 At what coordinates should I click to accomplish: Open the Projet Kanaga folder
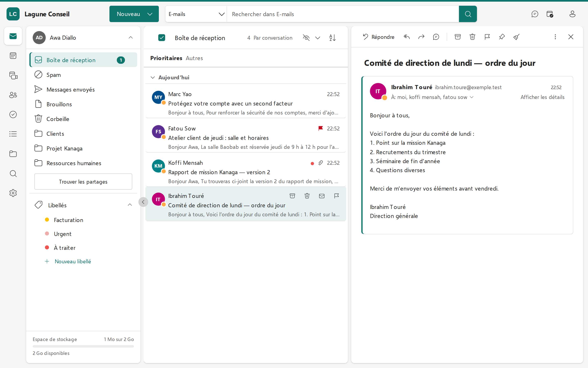(83, 148)
